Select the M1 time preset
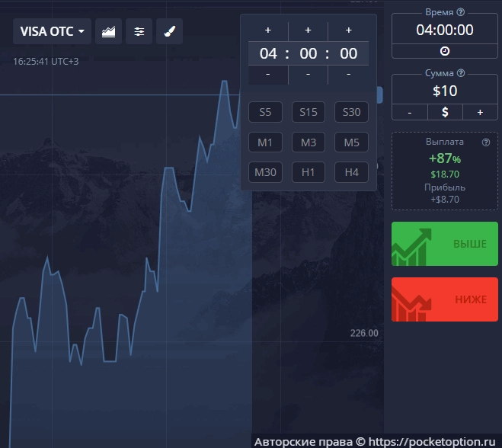 coord(265,142)
